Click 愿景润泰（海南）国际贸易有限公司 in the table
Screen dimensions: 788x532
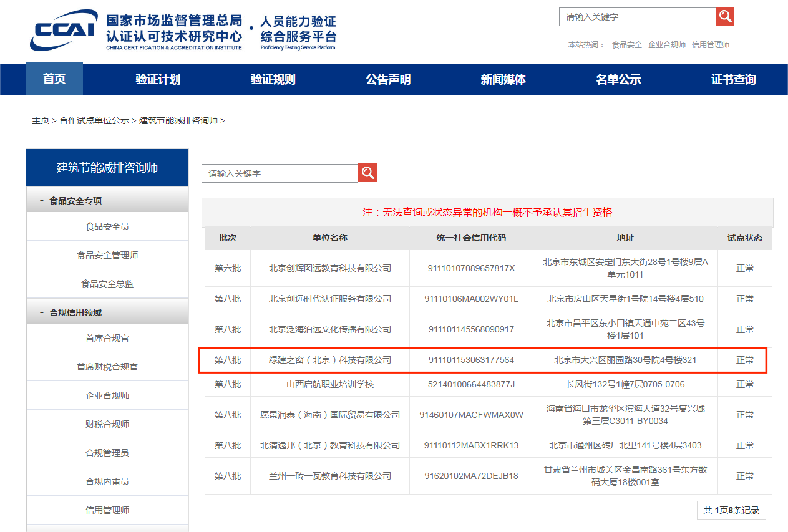[x=330, y=415]
